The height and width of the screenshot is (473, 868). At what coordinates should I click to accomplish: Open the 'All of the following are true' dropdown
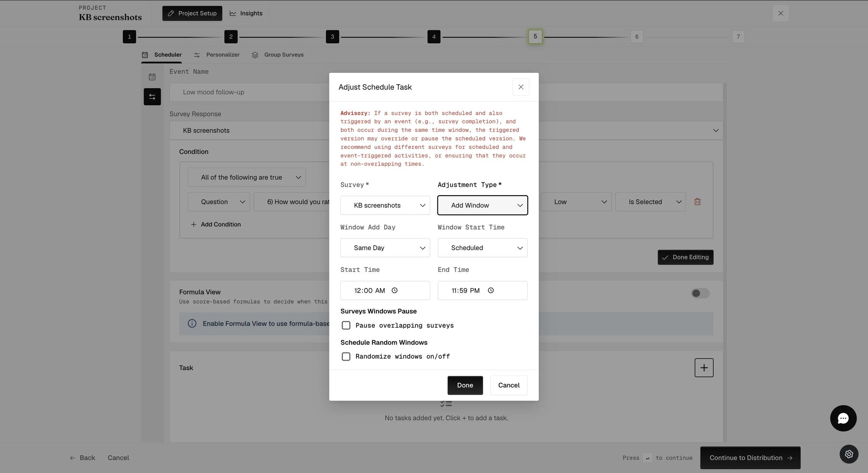click(247, 177)
